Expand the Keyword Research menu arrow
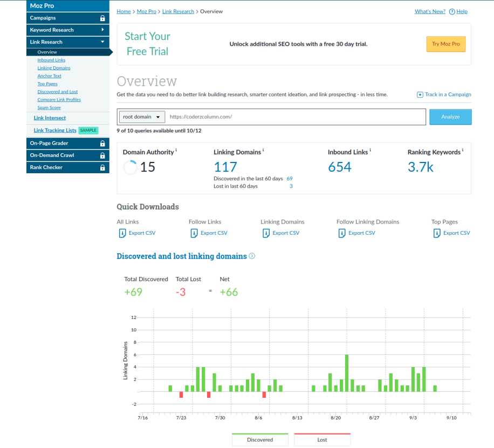The width and height of the screenshot is (494, 448). coord(102,30)
